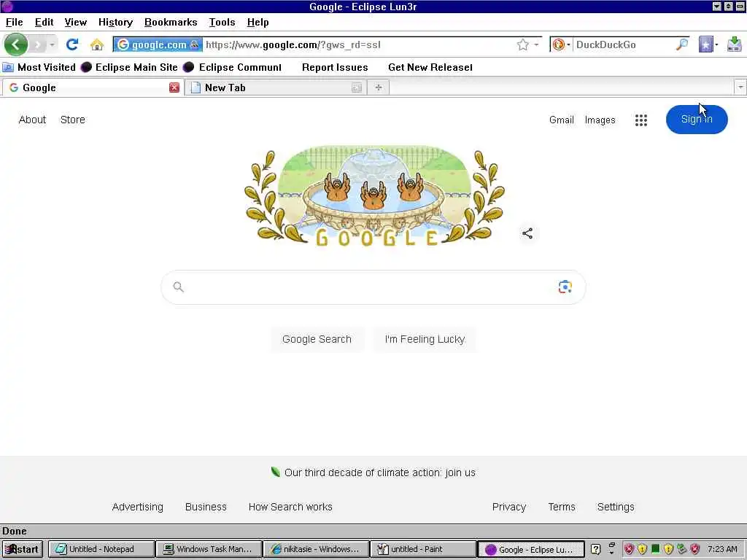Click the taskbar clock showing 7:23 AM
Image resolution: width=747 pixels, height=560 pixels.
(722, 549)
